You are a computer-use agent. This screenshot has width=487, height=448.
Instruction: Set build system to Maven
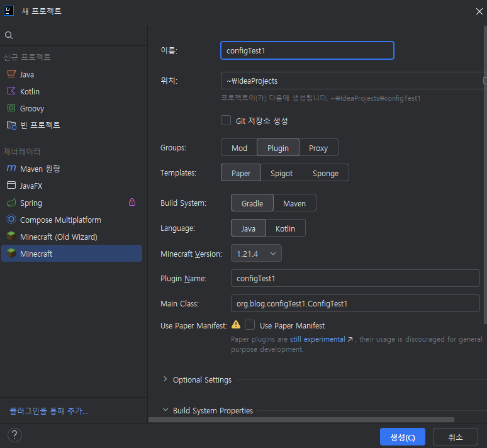(x=294, y=203)
